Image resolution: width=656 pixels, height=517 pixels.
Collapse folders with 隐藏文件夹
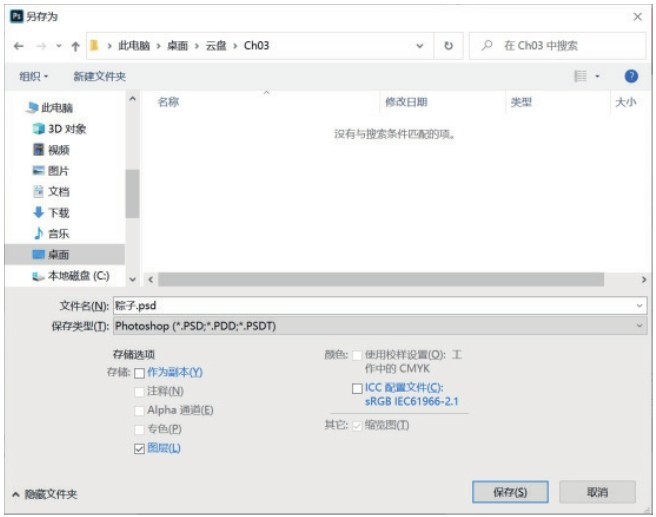(x=45, y=494)
